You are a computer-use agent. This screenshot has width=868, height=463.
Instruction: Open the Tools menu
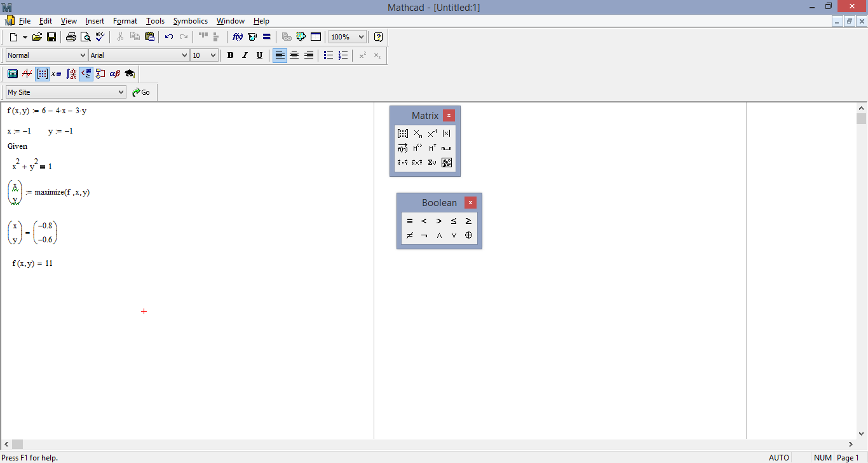(155, 21)
